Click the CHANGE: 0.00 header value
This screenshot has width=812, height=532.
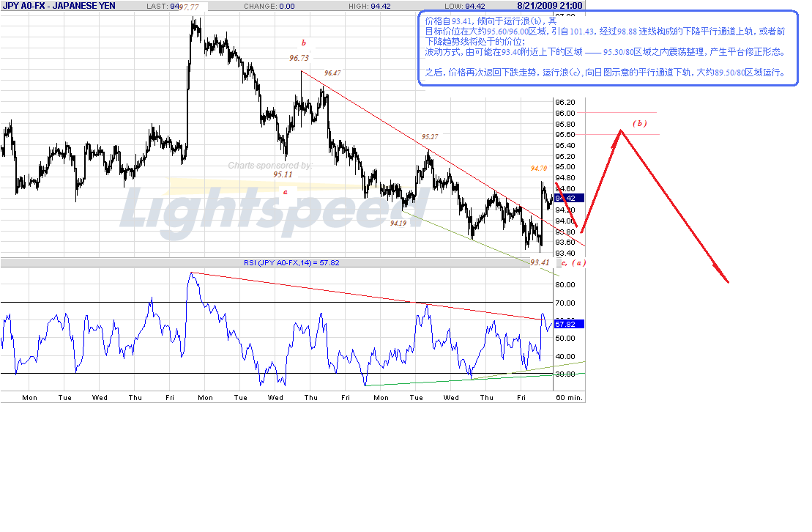click(x=269, y=6)
